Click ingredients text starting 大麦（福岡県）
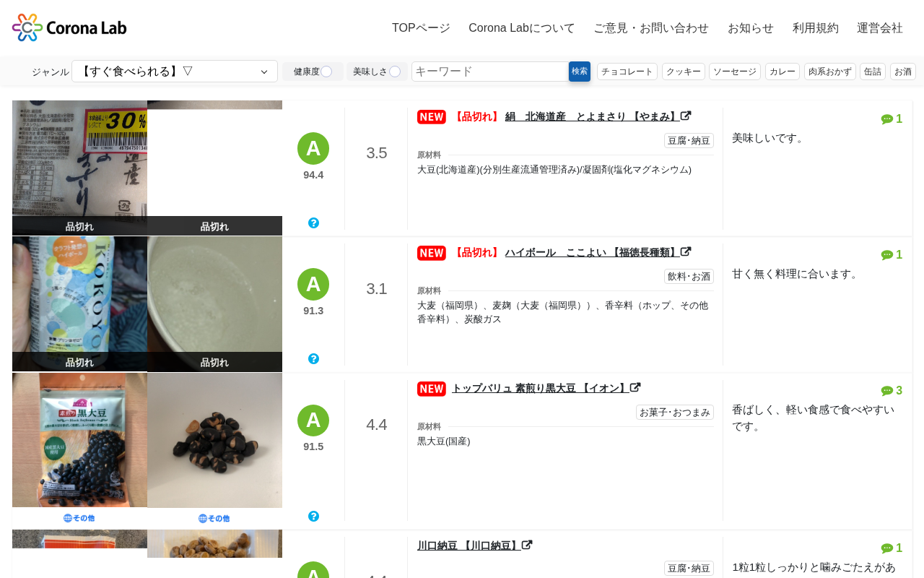This screenshot has height=578, width=924. (x=563, y=312)
